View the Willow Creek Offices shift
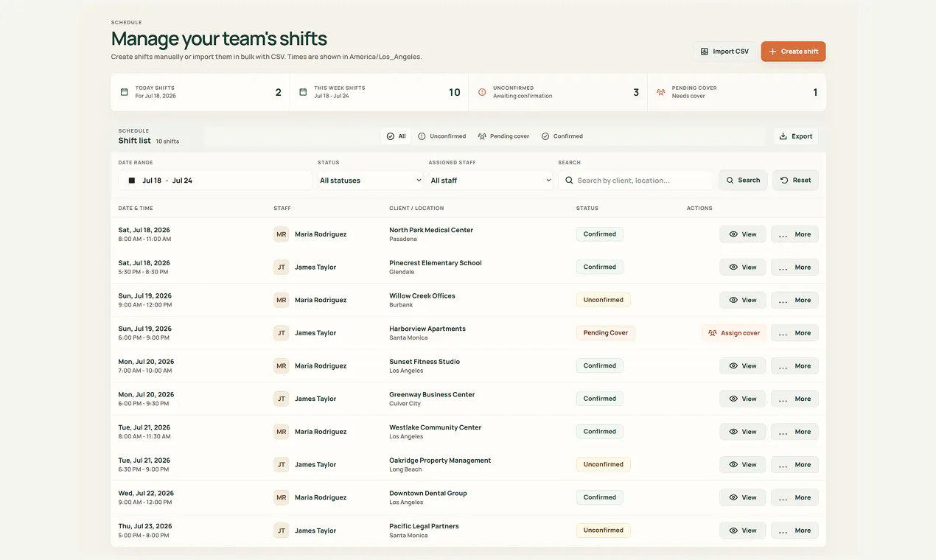Viewport: 936px width, 560px height. tap(743, 301)
